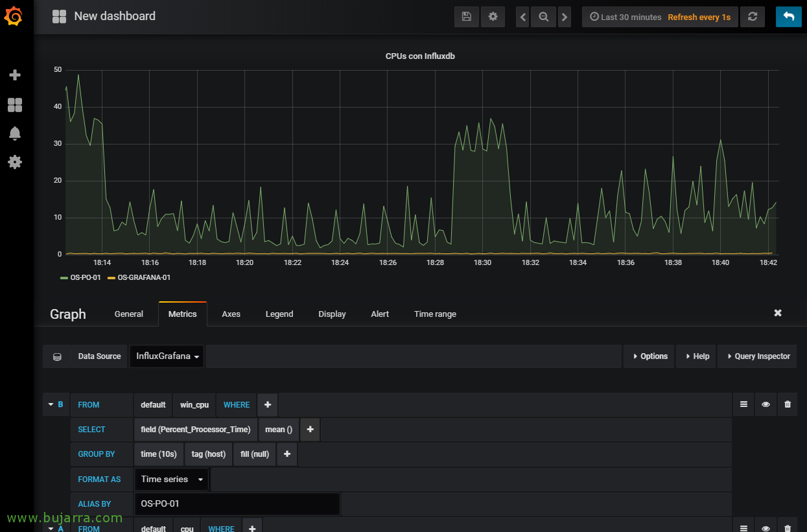The image size is (807, 532).
Task: Open the Time series format dropdown
Action: tap(171, 480)
